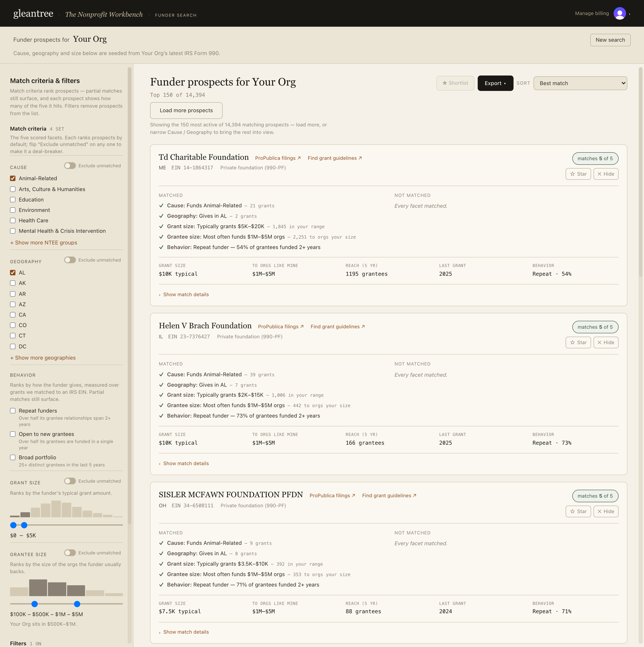Image resolution: width=644 pixels, height=647 pixels.
Task: Find grant guidelines for SISLER MCFAWN Foundation
Action: (389, 496)
